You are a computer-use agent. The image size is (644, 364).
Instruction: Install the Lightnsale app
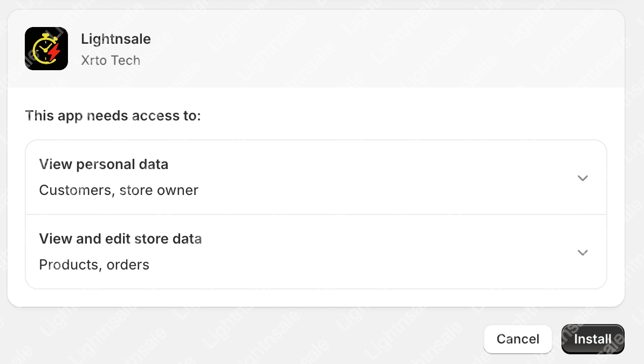tap(593, 339)
